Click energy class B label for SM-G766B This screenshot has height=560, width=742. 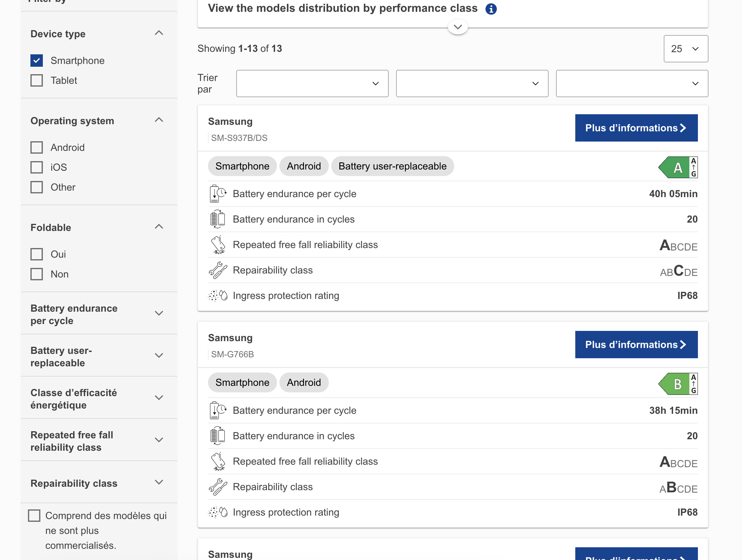[678, 384]
